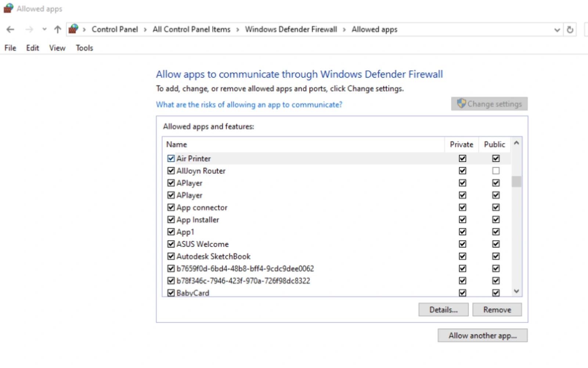Click the Allowed apps title bar icon

pyautogui.click(x=8, y=8)
